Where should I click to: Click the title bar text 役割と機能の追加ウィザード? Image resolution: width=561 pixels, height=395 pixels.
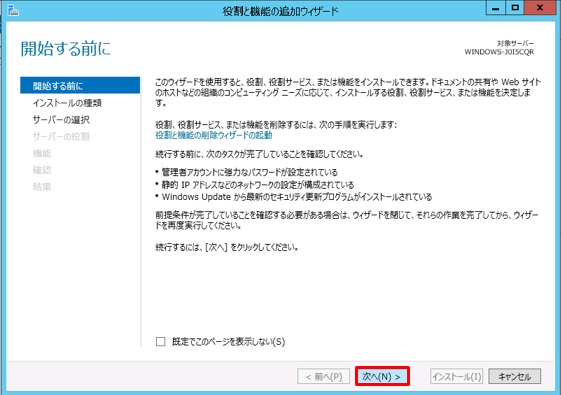coord(280,11)
